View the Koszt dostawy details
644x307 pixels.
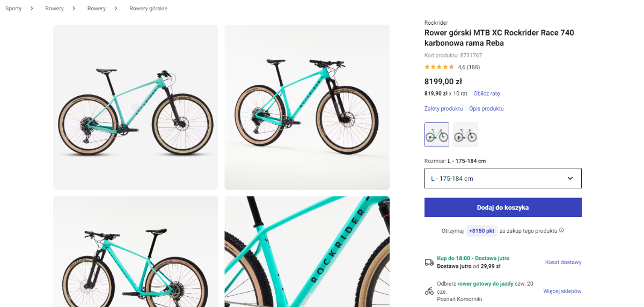click(x=563, y=262)
